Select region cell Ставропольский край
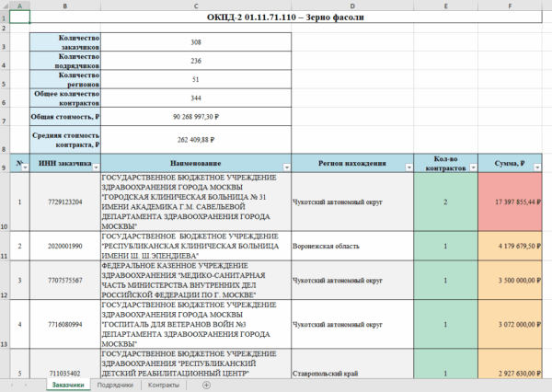The width and height of the screenshot is (552, 392). (x=352, y=363)
